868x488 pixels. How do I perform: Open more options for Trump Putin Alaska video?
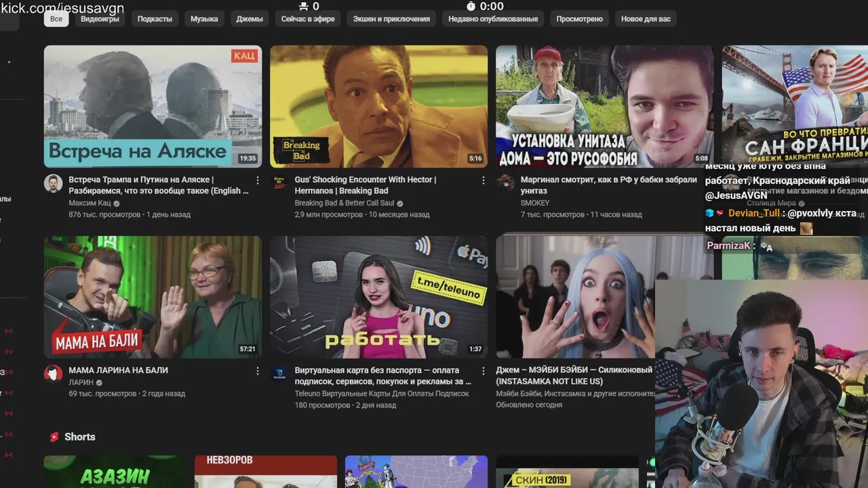coord(258,180)
